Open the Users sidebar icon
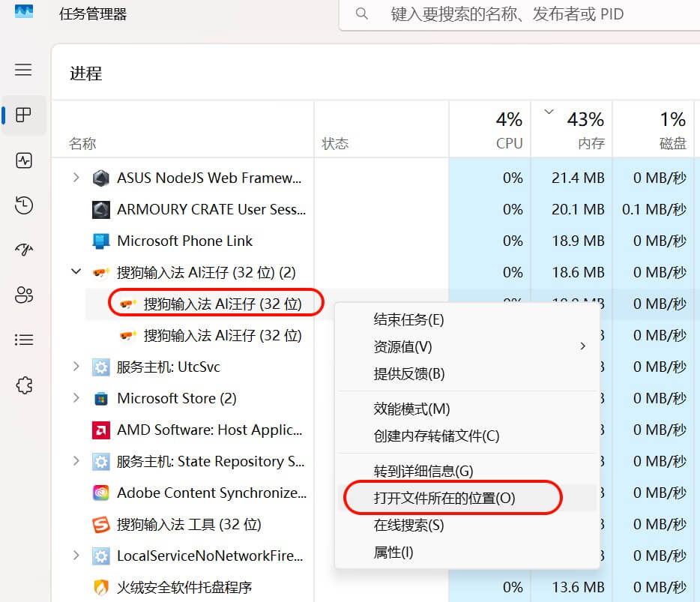This screenshot has height=602, width=700. coord(23,295)
